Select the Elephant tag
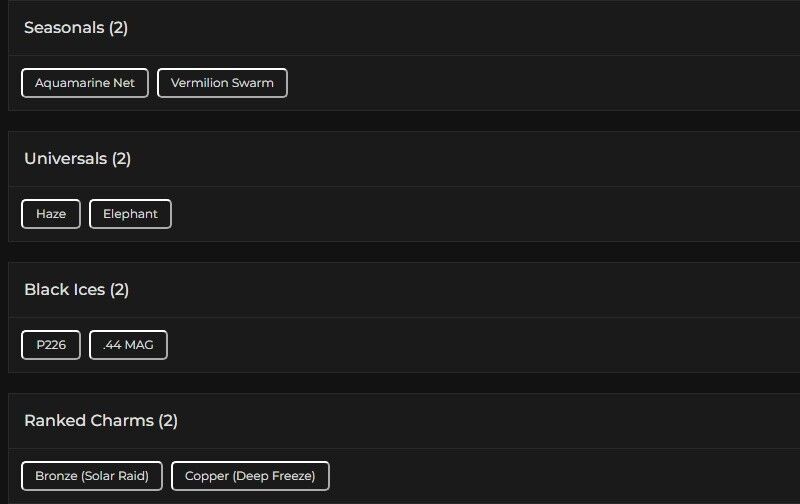 point(130,214)
